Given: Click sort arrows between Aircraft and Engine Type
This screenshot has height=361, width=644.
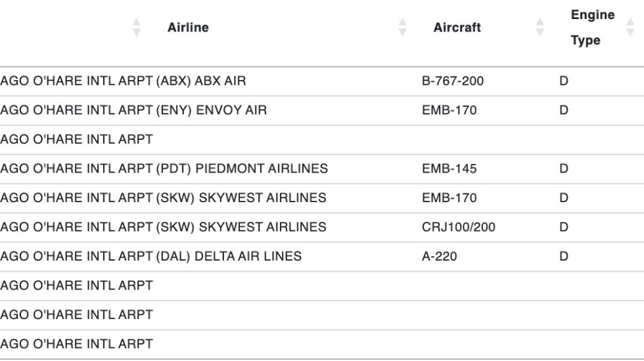Looking at the screenshot, I should pos(540,28).
